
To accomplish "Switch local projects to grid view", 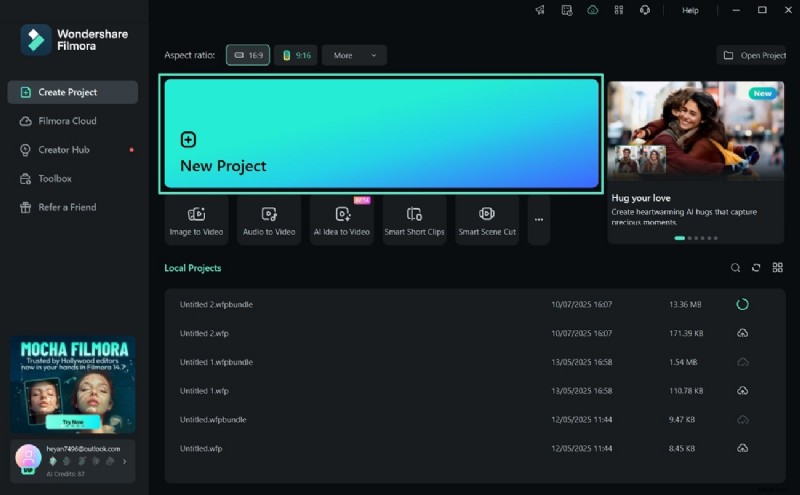I will coord(777,268).
